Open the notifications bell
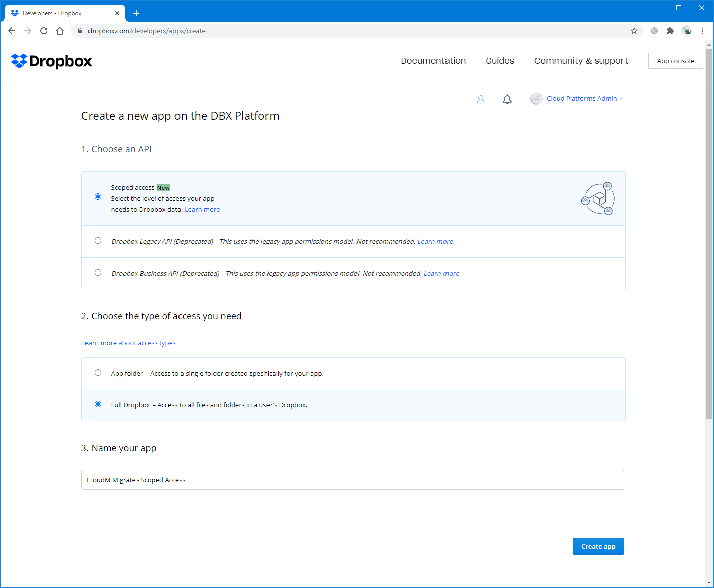This screenshot has height=588, width=714. click(507, 99)
